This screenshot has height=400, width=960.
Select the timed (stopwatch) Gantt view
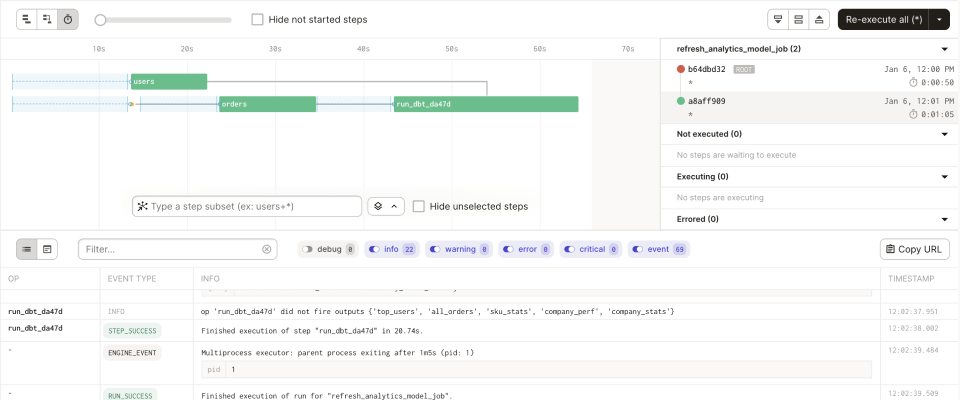67,19
